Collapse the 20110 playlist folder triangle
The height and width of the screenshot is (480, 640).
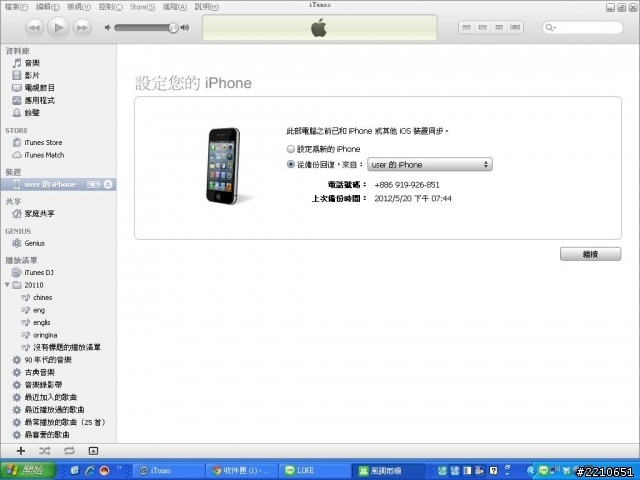(x=7, y=284)
